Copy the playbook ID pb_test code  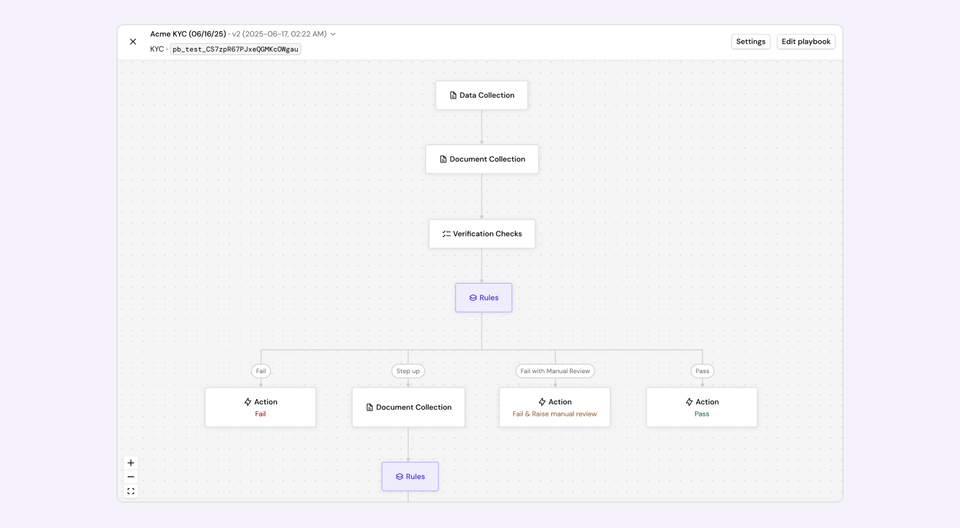[235, 49]
